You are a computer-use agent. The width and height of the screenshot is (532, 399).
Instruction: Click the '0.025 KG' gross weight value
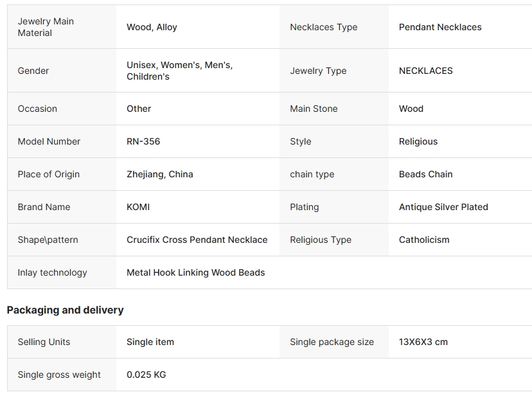[x=146, y=375]
